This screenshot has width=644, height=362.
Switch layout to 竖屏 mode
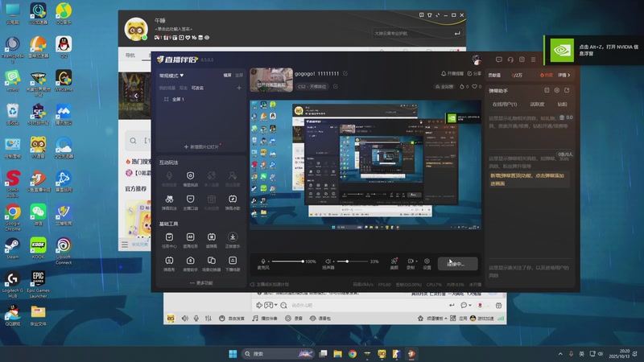coord(239,76)
